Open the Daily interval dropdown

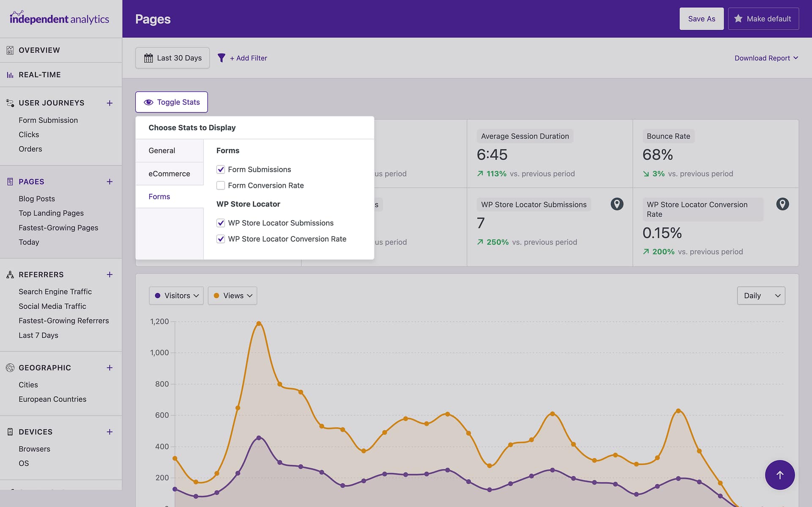(761, 296)
